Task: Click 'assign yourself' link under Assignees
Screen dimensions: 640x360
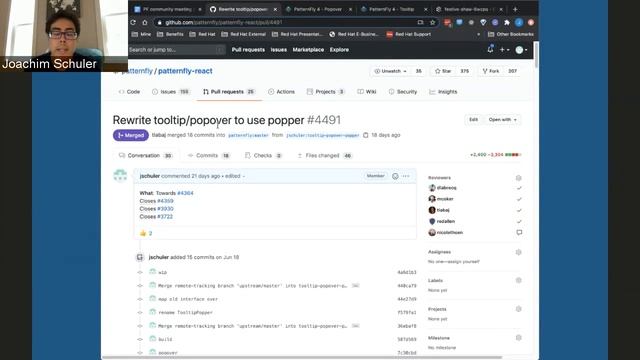Action: (x=463, y=262)
